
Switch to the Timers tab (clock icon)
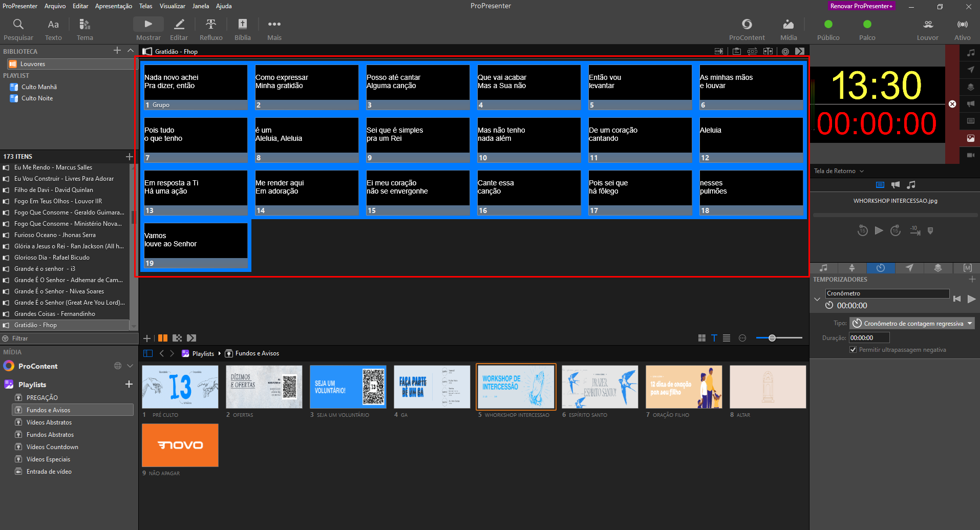(x=881, y=268)
